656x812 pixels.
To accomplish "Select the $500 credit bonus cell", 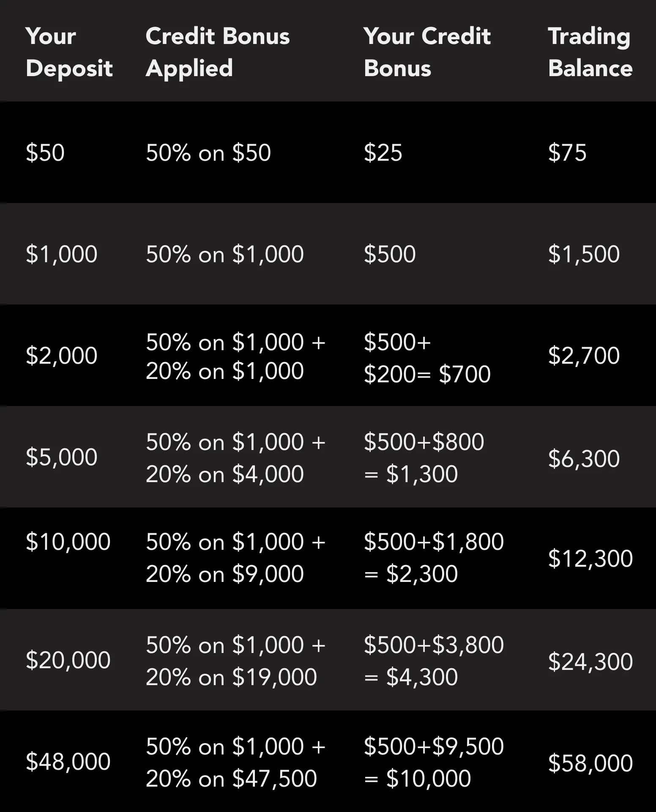I will pyautogui.click(x=390, y=254).
